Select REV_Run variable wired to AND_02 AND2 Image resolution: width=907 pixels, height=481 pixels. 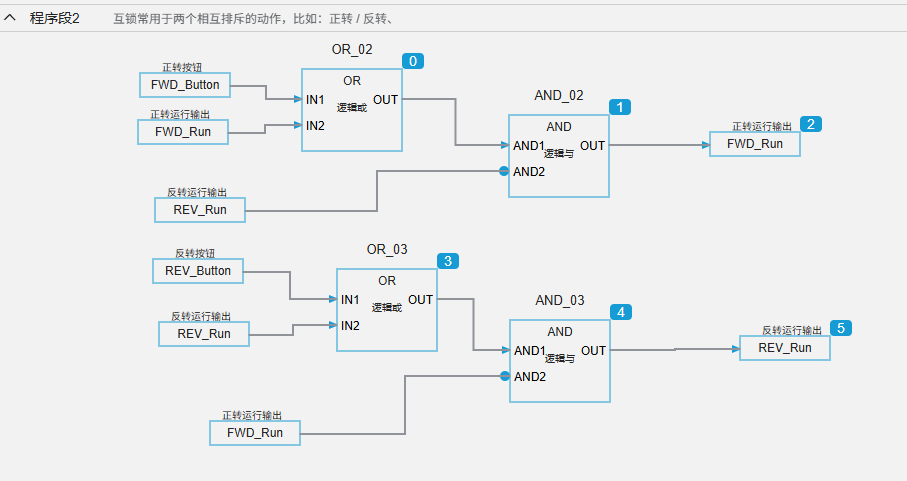[199, 210]
